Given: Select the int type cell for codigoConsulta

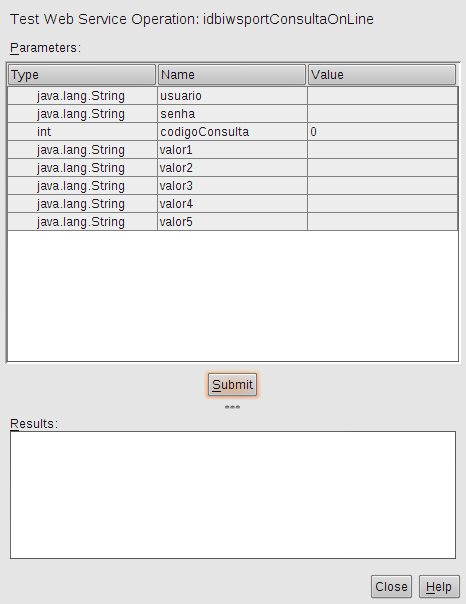Looking at the screenshot, I should click(82, 132).
